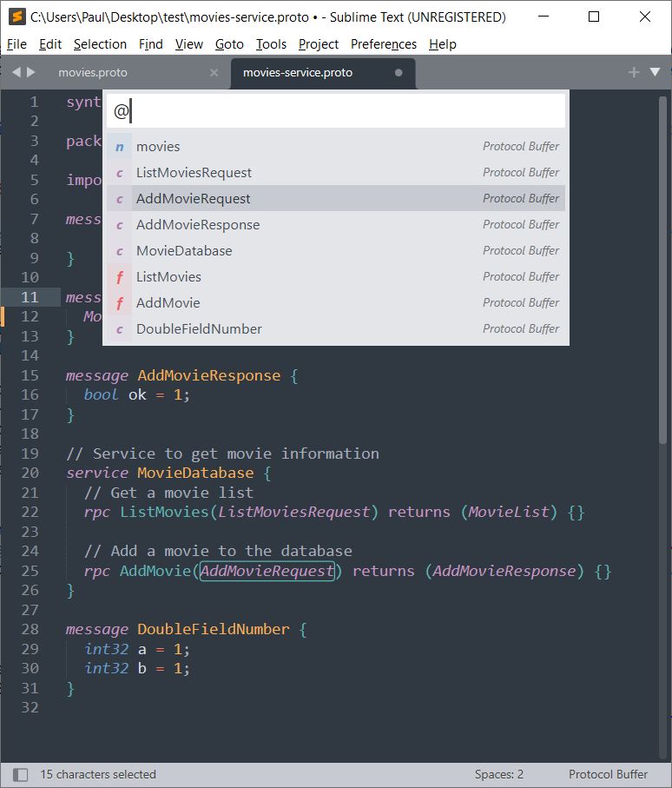672x788 pixels.
Task: Click the Goto symbol input field
Action: pyautogui.click(x=335, y=110)
